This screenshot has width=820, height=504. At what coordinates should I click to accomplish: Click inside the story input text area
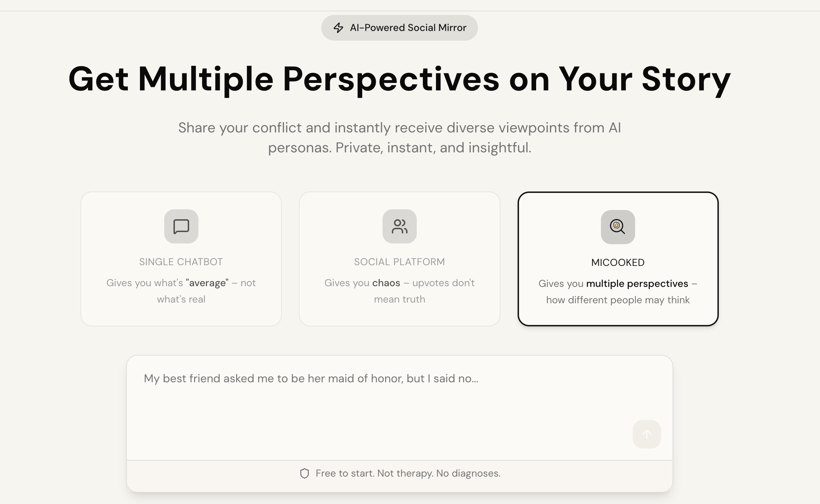[x=399, y=409]
